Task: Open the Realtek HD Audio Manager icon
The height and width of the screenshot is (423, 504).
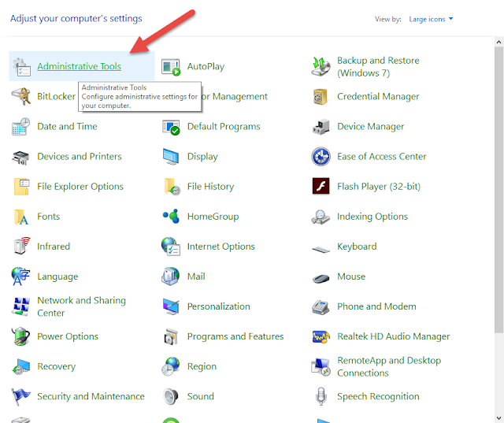Action: click(321, 337)
